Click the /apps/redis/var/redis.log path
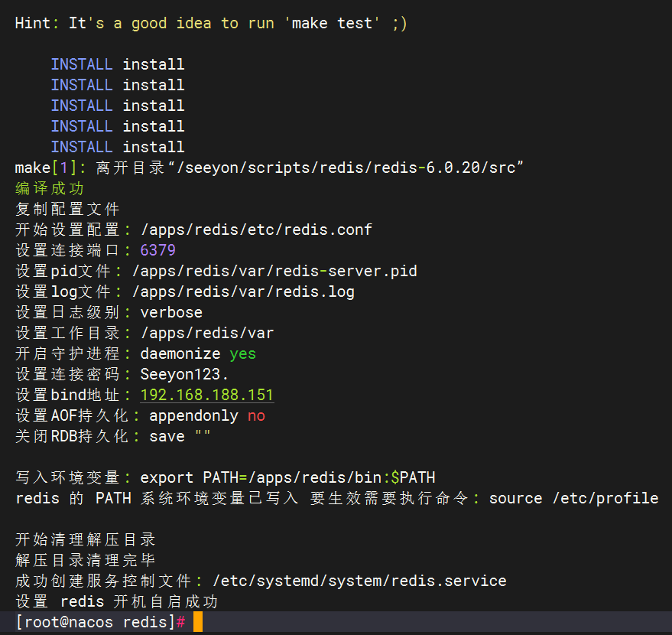 [243, 291]
